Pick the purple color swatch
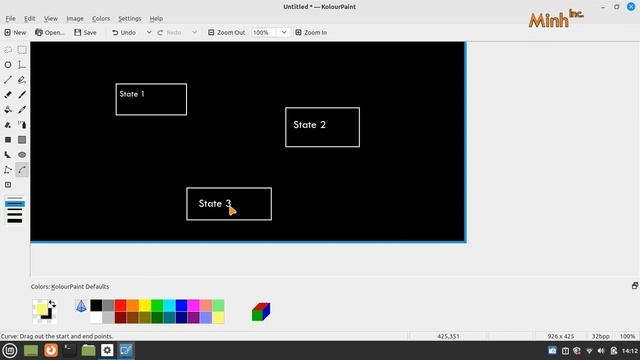 (193, 318)
